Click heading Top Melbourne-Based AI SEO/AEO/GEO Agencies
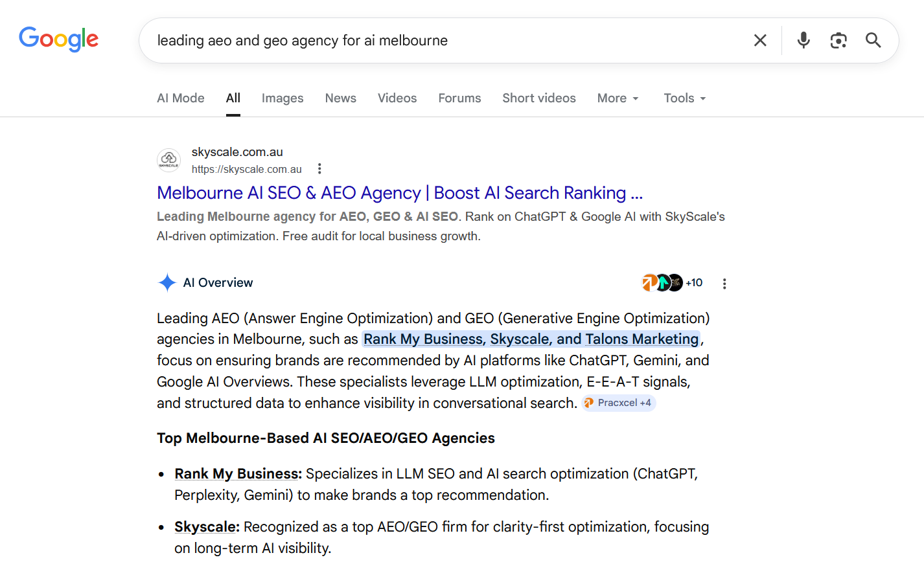Image resolution: width=924 pixels, height=564 pixels. click(326, 438)
